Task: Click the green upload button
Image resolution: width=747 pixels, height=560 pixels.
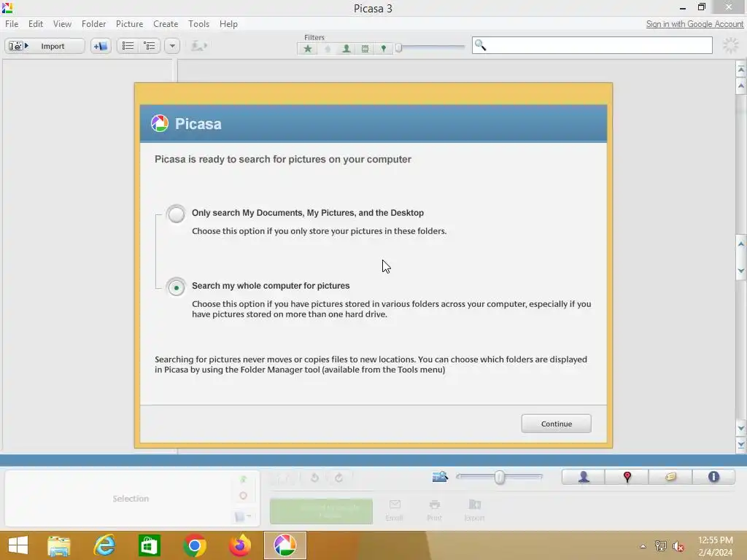Action: (x=321, y=511)
